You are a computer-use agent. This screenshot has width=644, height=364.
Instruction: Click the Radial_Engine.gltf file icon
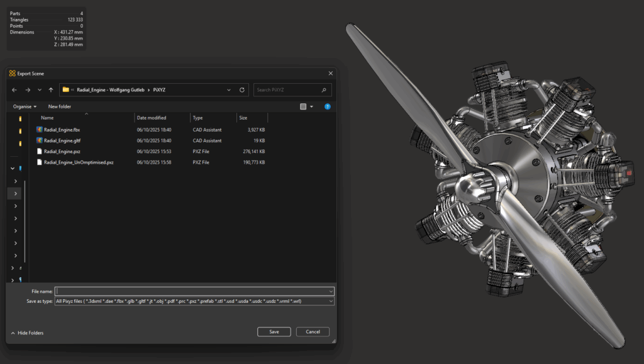pyautogui.click(x=40, y=140)
